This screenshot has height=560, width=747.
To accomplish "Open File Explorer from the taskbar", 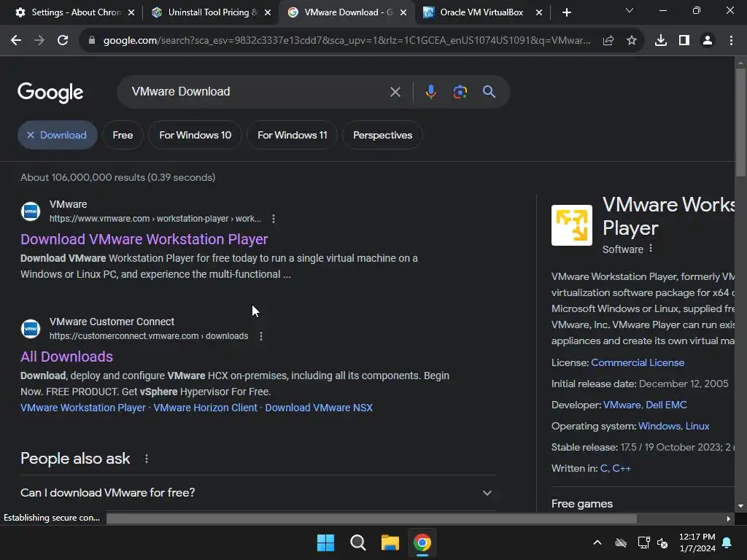I will 390,542.
